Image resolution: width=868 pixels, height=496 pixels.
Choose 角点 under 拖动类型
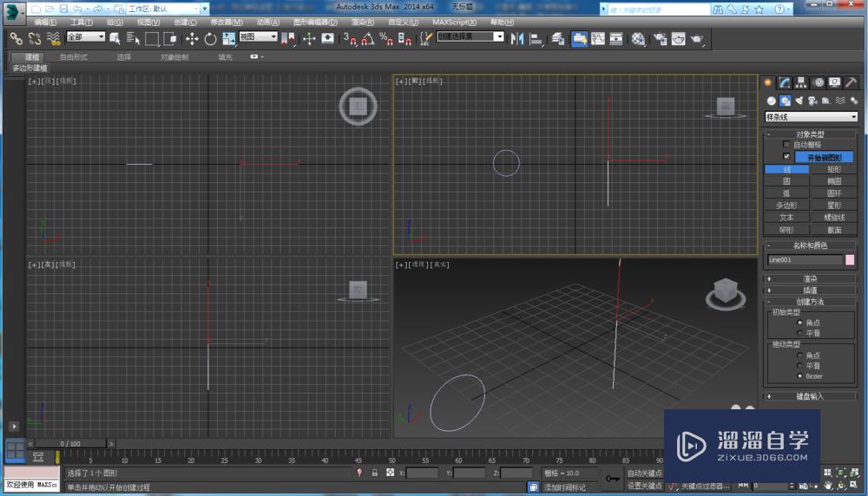tap(800, 356)
